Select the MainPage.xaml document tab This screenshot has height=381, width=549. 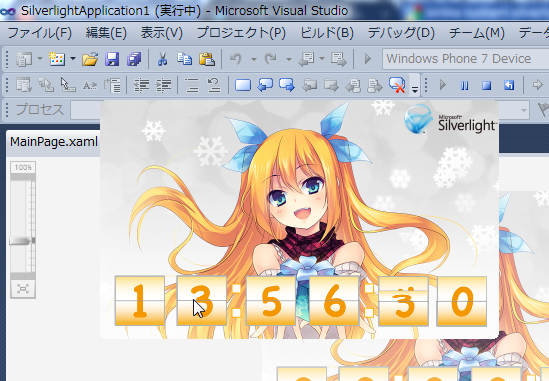pyautogui.click(x=54, y=142)
